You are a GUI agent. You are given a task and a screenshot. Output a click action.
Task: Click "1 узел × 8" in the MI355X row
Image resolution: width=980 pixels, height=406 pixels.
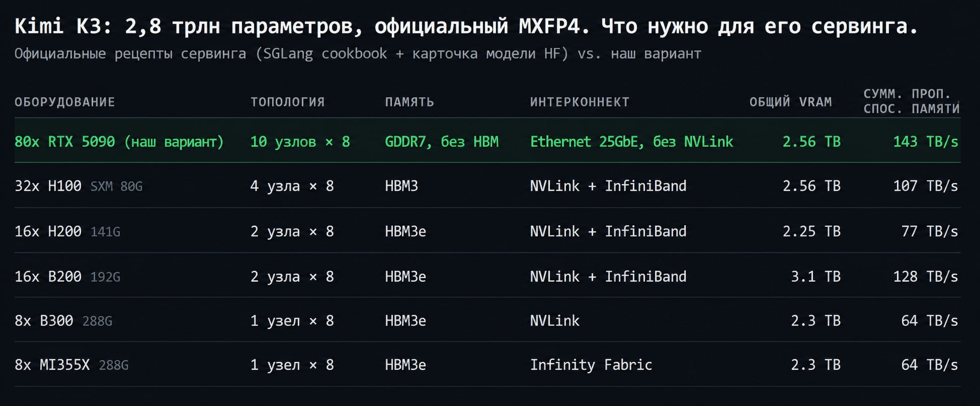click(x=292, y=365)
